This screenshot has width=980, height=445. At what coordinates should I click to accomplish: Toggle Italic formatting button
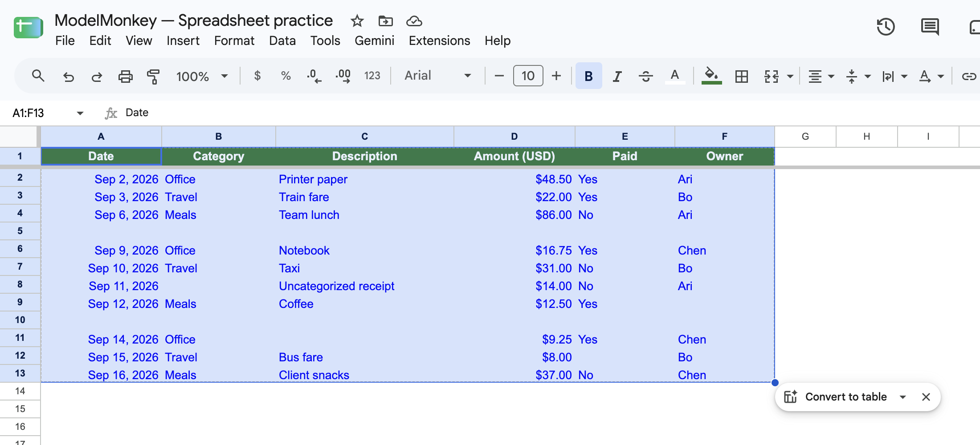pos(617,77)
